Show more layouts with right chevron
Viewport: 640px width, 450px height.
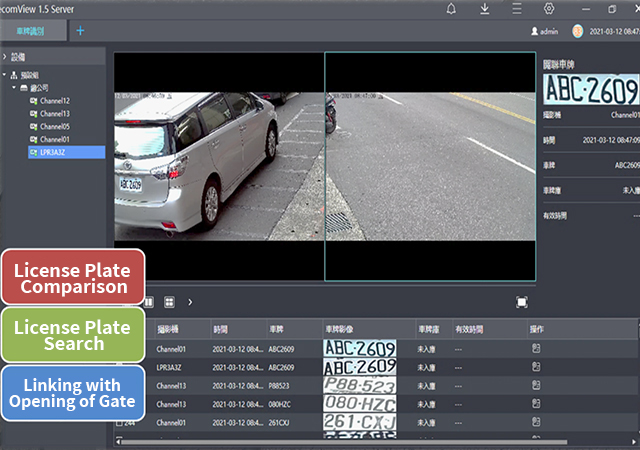coord(190,302)
